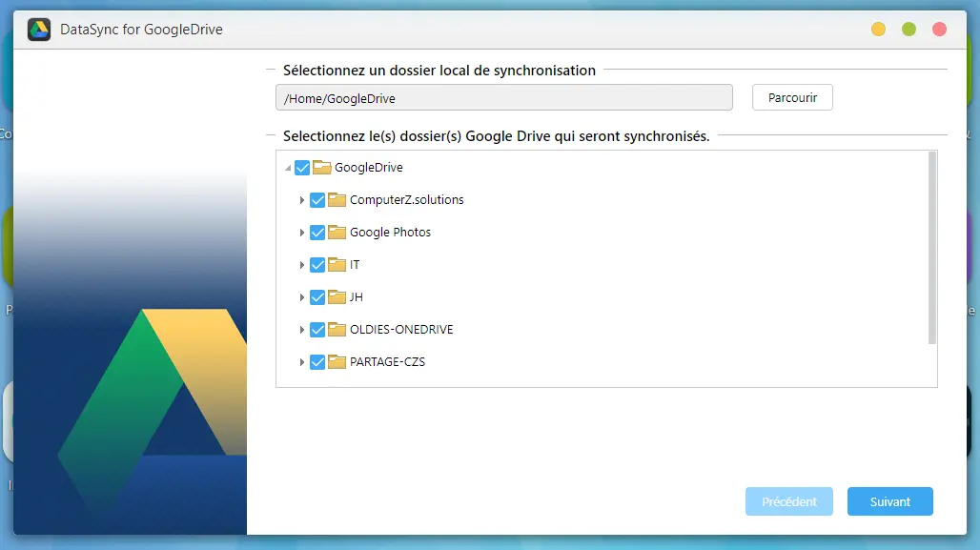Click the IT folder icon
Viewport: 980px width, 550px height.
point(337,264)
